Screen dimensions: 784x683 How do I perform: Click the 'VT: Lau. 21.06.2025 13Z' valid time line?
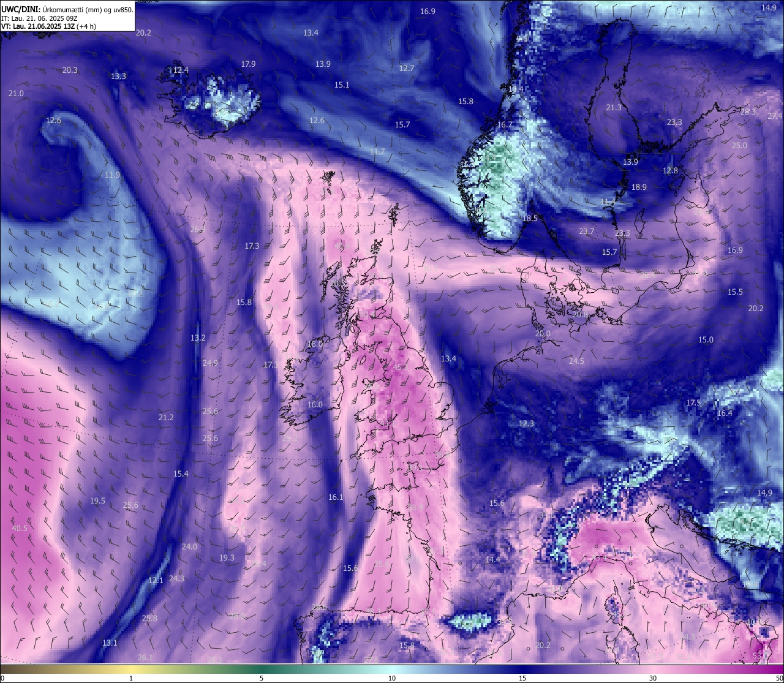pos(38,26)
